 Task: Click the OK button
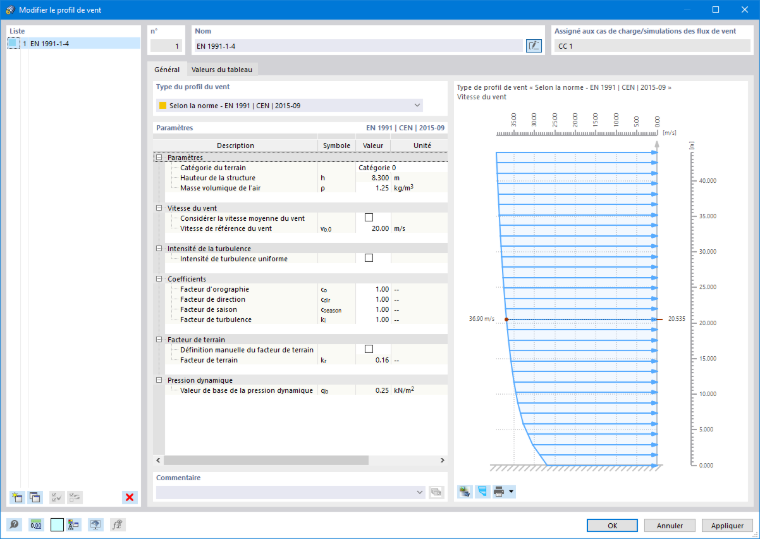612,525
